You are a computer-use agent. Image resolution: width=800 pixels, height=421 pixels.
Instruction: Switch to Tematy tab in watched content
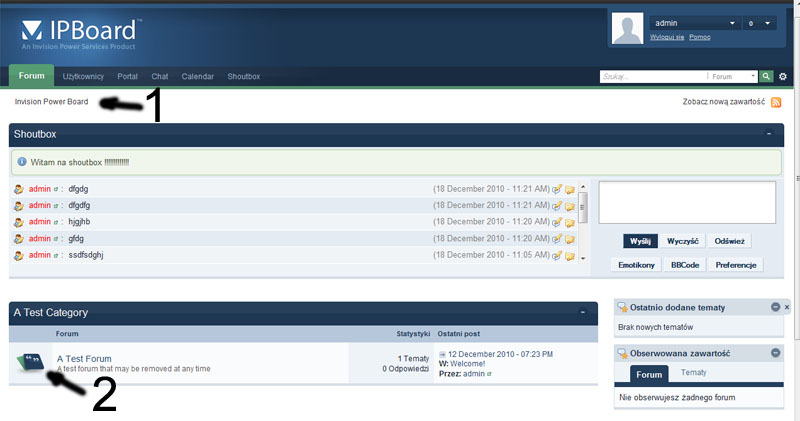(693, 373)
